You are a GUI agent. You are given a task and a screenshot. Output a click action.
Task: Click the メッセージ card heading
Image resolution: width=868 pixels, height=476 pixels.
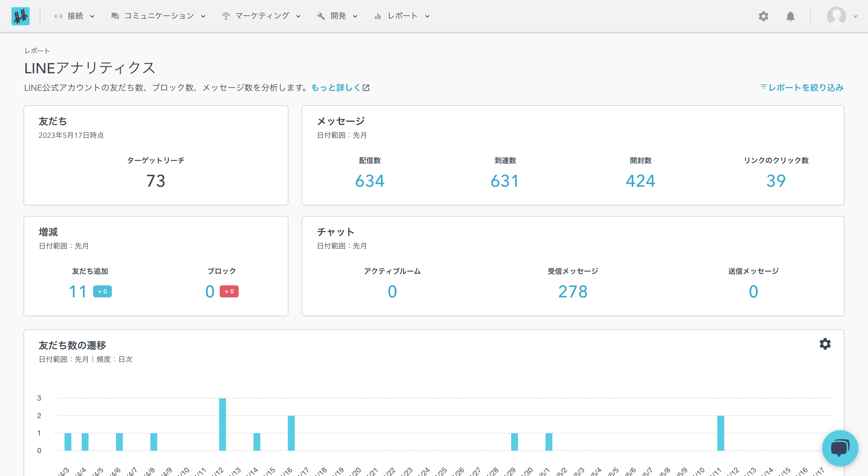(x=341, y=121)
